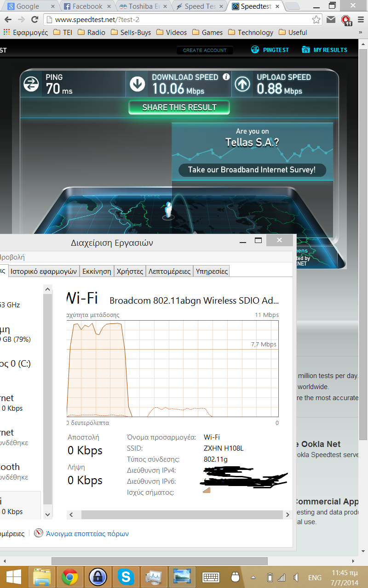Screen dimensions: 368x588
Task: Take the Broadband Internet Survey
Action: point(252,170)
